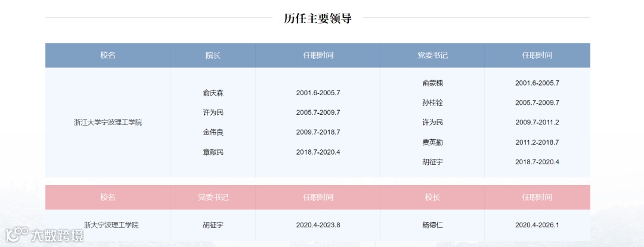
Task: Select 校名 in the pink table header
Action: [108, 198]
